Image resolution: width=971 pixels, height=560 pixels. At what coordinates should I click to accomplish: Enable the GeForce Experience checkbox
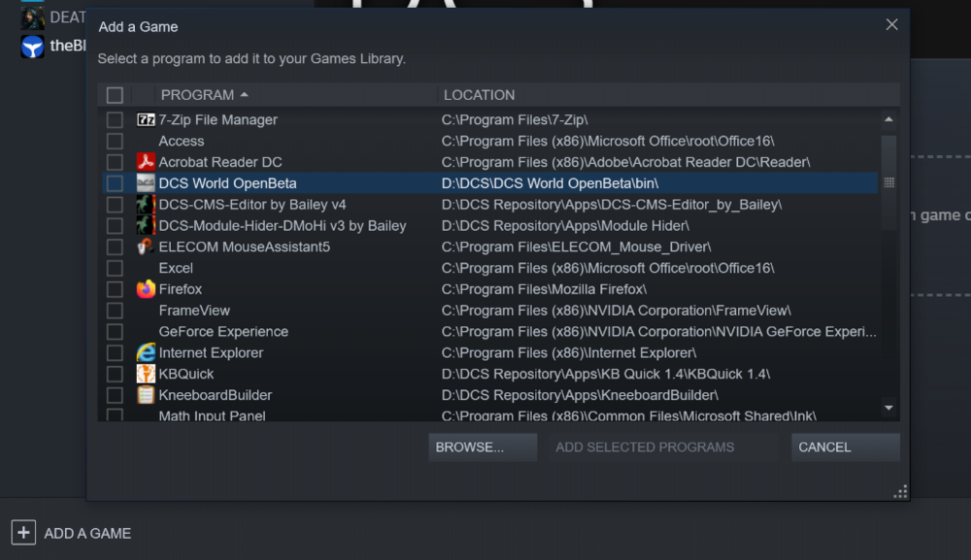[115, 332]
